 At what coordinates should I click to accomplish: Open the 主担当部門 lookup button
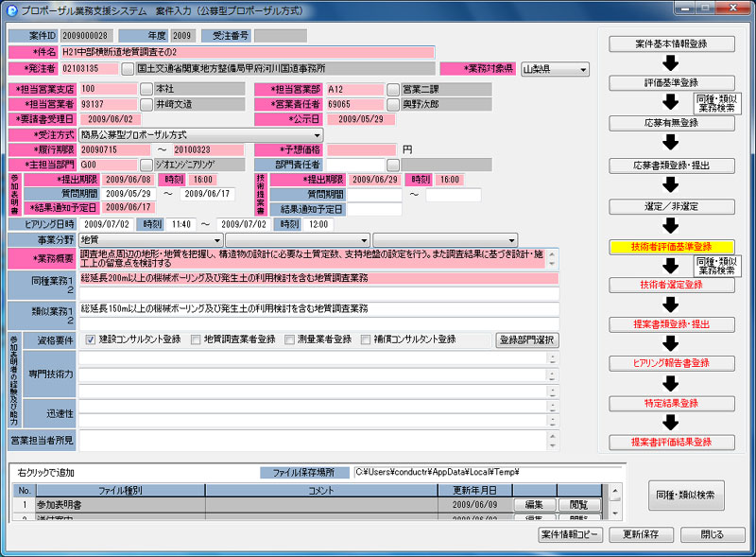146,165
